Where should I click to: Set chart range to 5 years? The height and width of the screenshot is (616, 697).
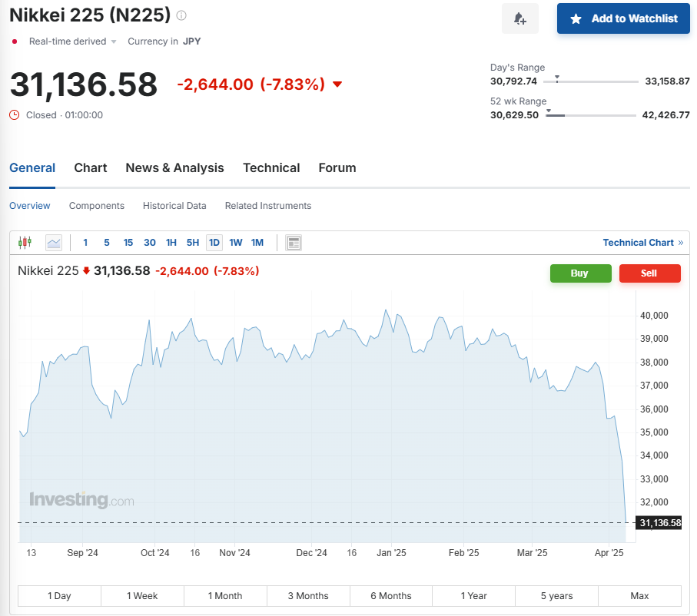tap(556, 596)
